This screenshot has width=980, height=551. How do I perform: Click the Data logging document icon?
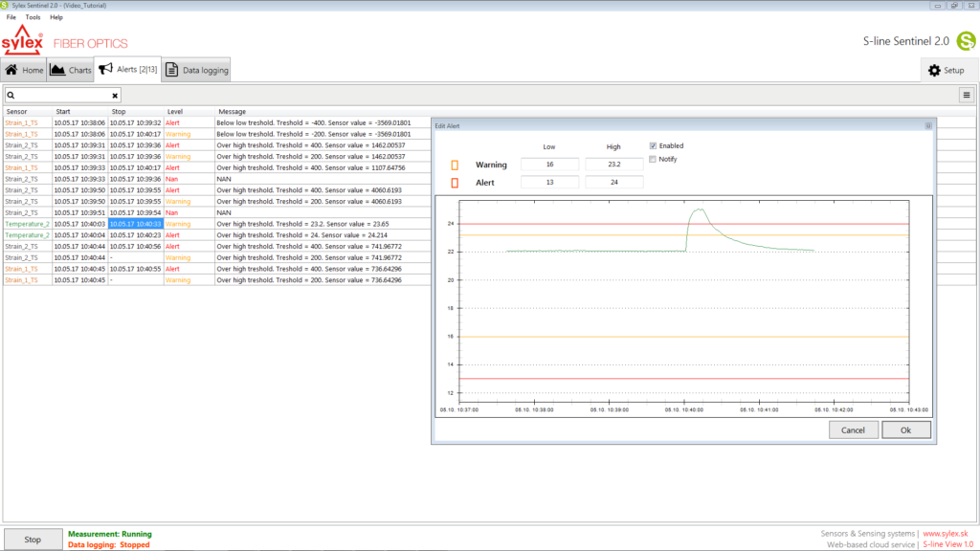[x=172, y=70]
